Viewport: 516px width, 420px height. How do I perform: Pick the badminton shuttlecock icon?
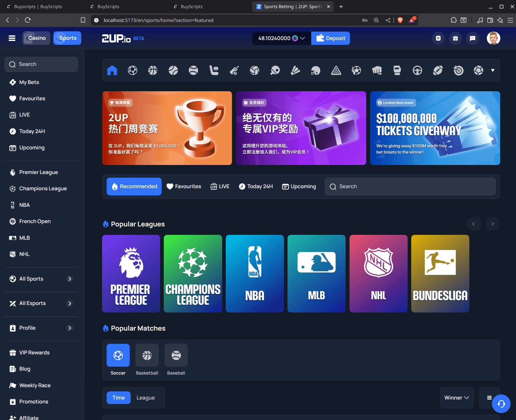point(295,70)
